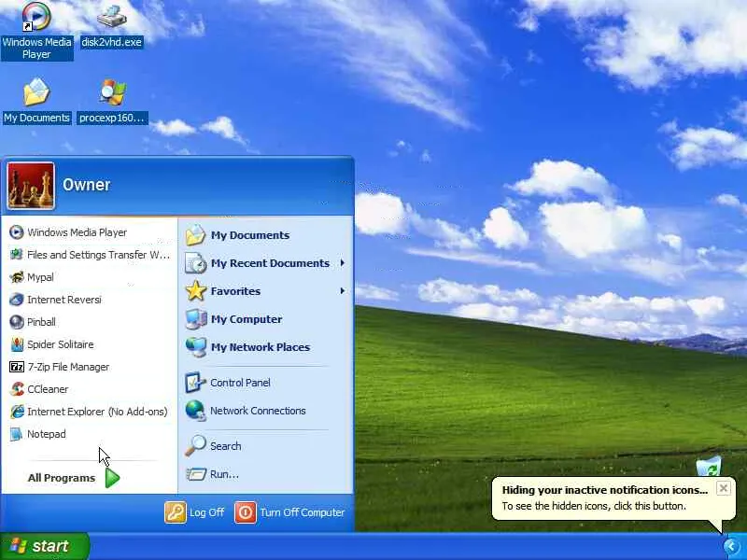Open Notepad text entry in the Start menu

pyautogui.click(x=46, y=434)
